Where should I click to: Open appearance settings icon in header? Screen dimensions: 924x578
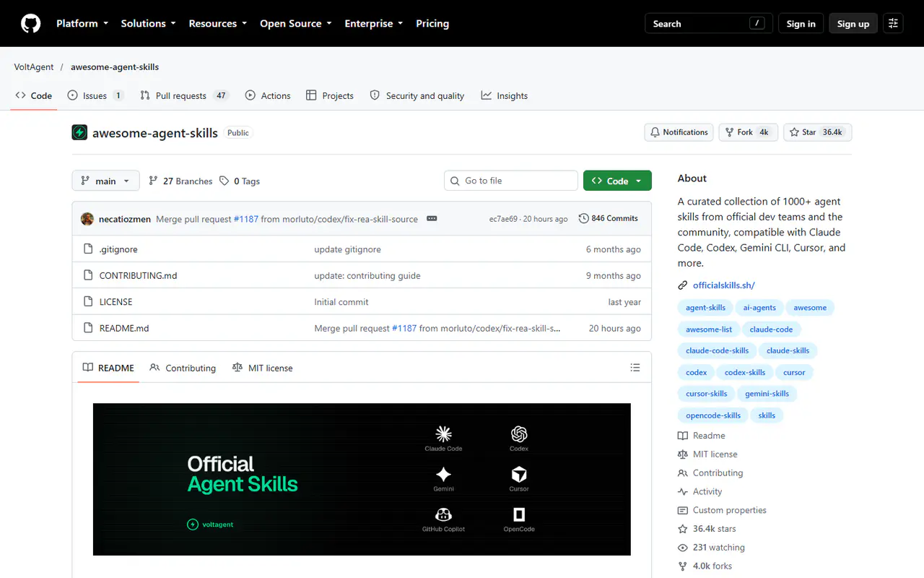pyautogui.click(x=893, y=23)
